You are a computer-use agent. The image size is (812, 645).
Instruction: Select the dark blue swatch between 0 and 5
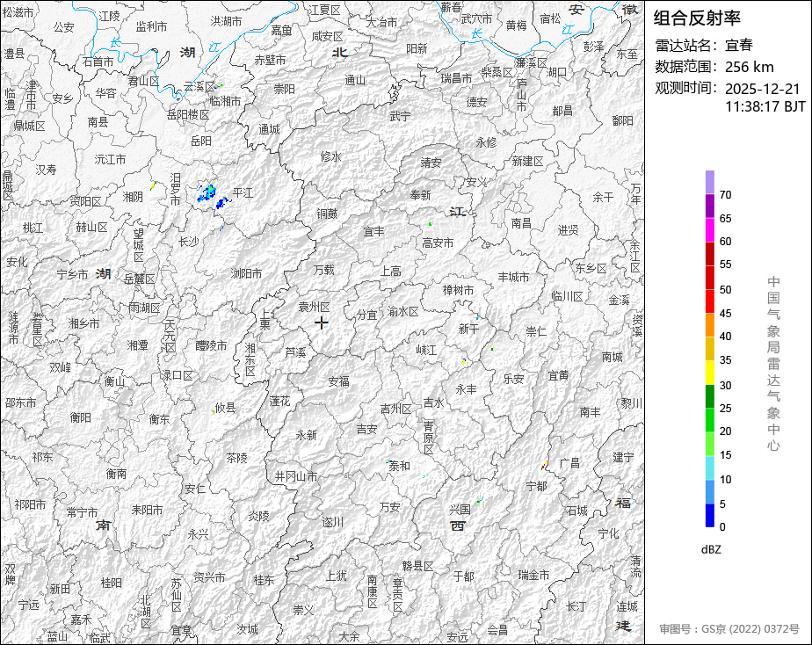[709, 516]
